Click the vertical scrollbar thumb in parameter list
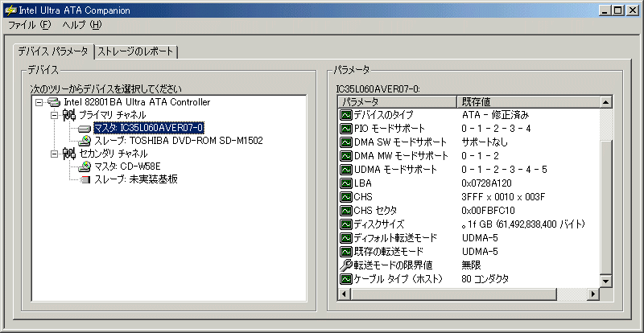The image size is (644, 333). coord(606,208)
